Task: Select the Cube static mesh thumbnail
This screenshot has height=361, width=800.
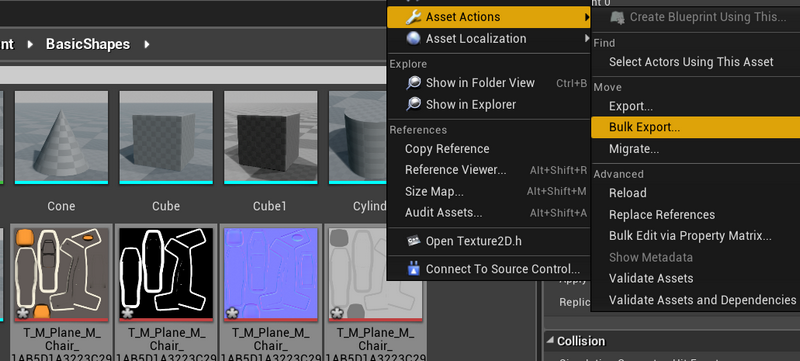Action: click(x=166, y=138)
